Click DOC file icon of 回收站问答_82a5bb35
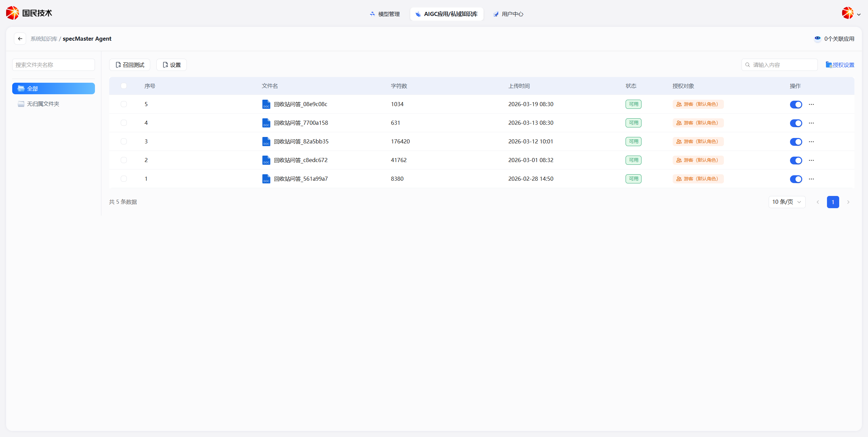This screenshot has width=868, height=437. pyautogui.click(x=266, y=142)
